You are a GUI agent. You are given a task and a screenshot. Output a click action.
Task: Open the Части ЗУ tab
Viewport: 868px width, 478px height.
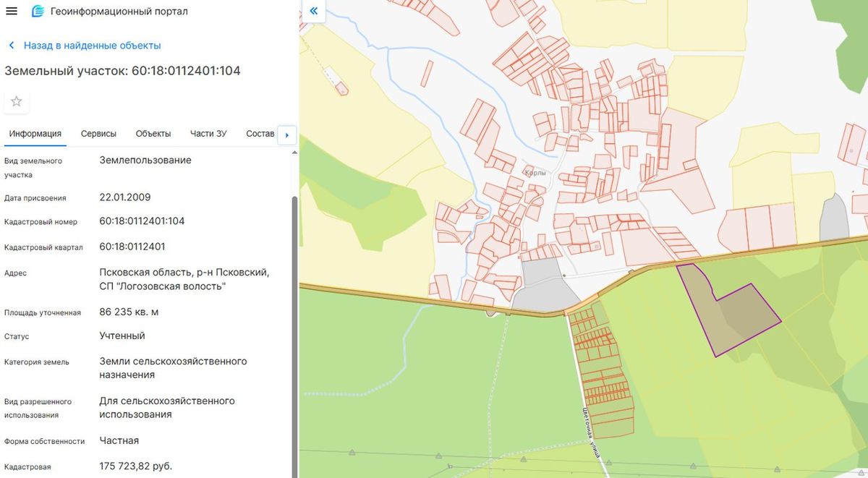[x=208, y=134]
